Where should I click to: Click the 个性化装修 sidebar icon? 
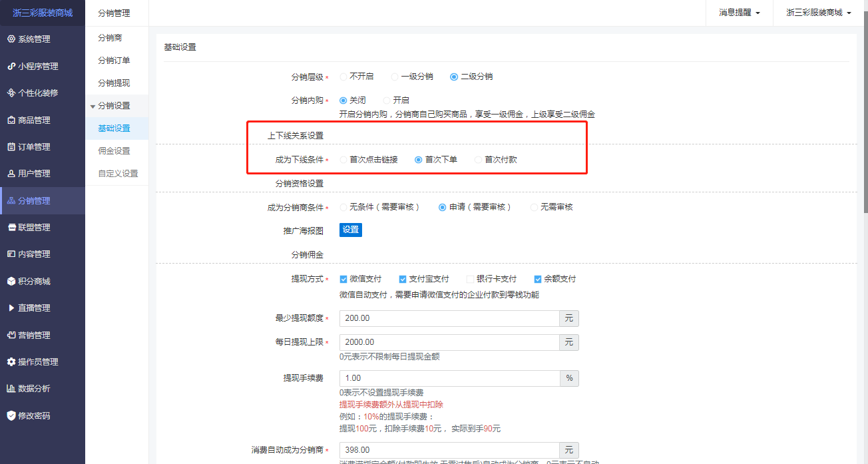pyautogui.click(x=11, y=93)
